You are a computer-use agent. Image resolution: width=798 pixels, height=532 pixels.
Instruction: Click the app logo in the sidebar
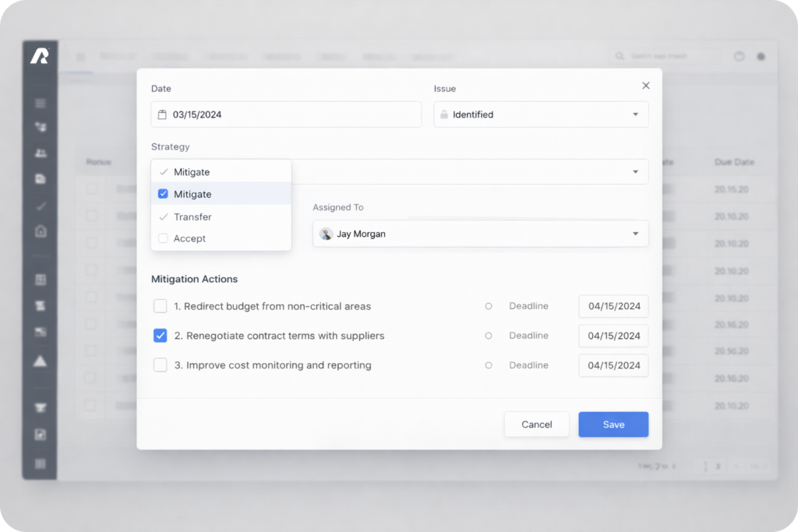click(x=40, y=55)
